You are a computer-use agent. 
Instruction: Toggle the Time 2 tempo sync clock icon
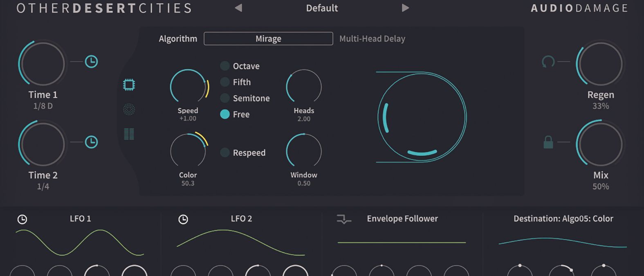click(91, 142)
